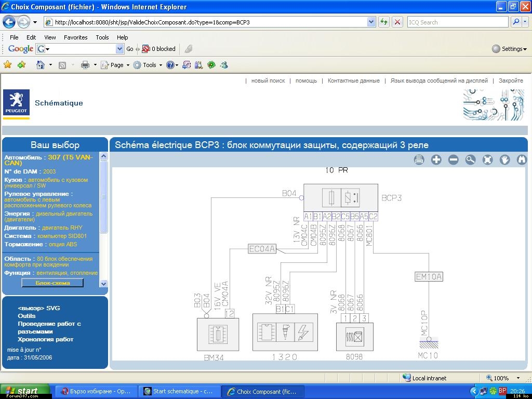Open the View menu

point(50,37)
